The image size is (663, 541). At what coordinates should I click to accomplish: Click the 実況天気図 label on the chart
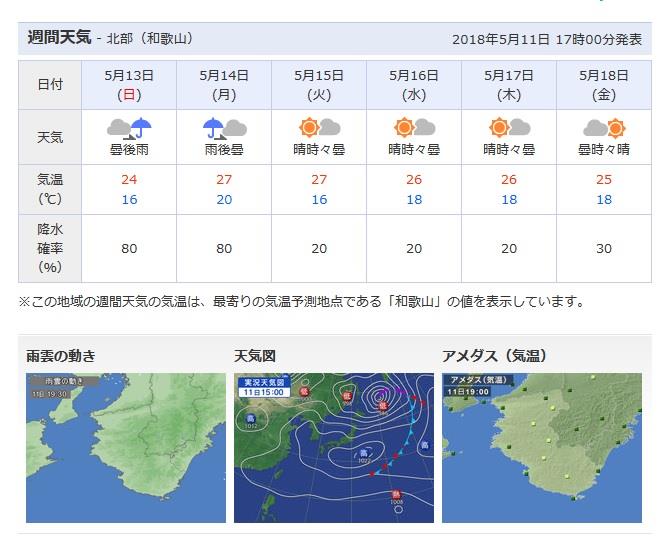[264, 383]
